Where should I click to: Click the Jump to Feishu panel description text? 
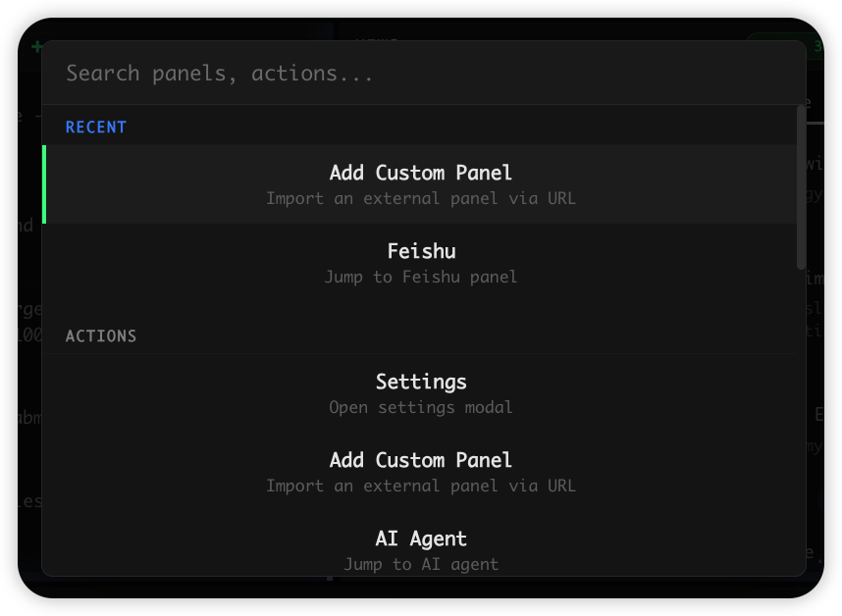421,277
